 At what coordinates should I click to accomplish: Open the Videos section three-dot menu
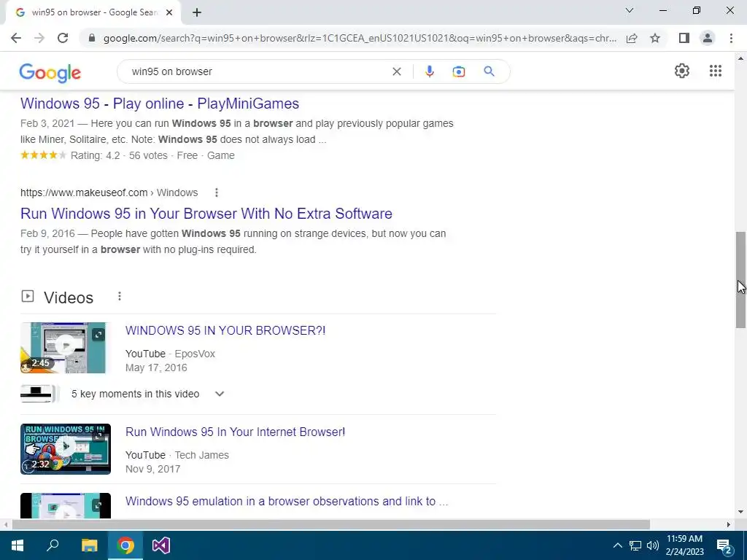click(120, 296)
